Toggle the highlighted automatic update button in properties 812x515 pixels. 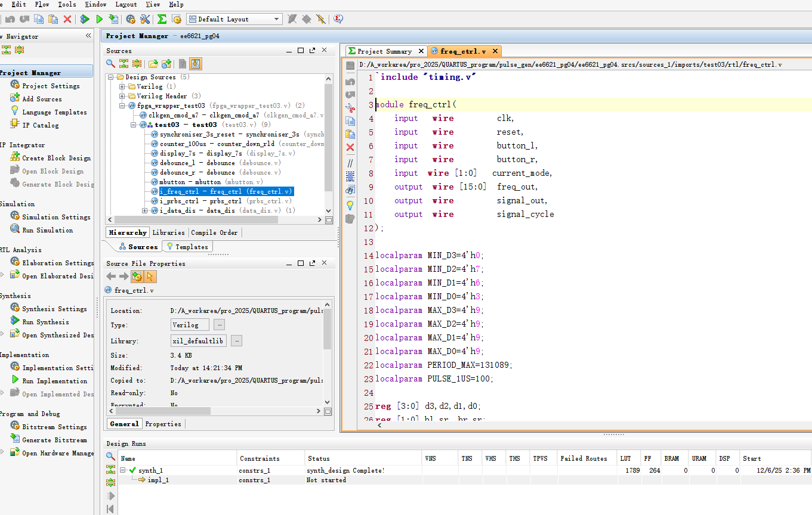137,277
